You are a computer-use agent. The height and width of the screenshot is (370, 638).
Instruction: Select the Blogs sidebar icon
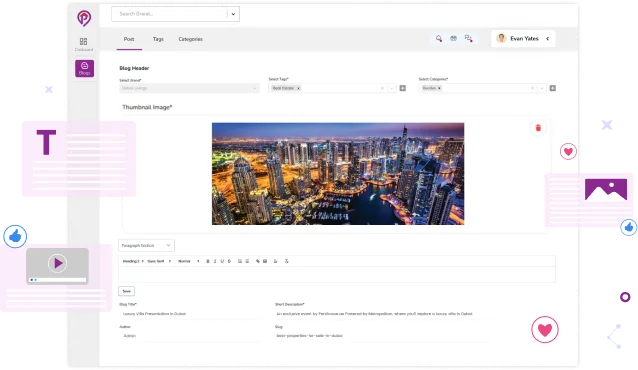pyautogui.click(x=84, y=68)
